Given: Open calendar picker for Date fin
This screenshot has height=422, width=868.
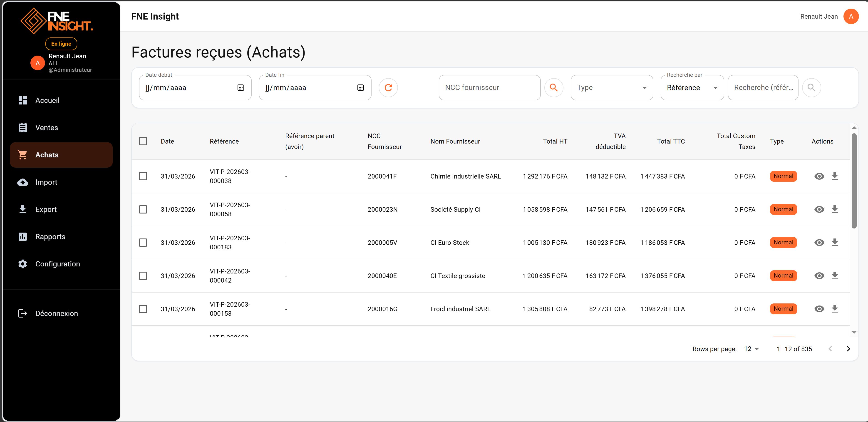Looking at the screenshot, I should tap(361, 88).
